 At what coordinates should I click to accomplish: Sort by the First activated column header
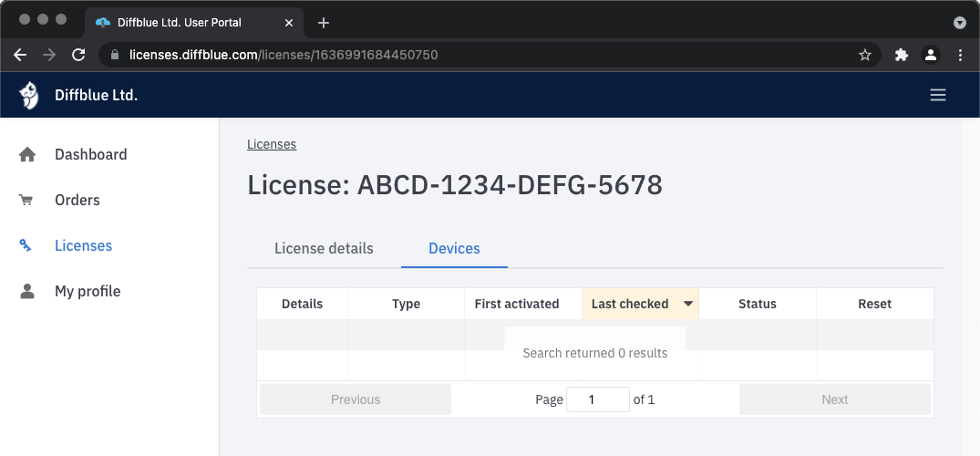pyautogui.click(x=517, y=304)
